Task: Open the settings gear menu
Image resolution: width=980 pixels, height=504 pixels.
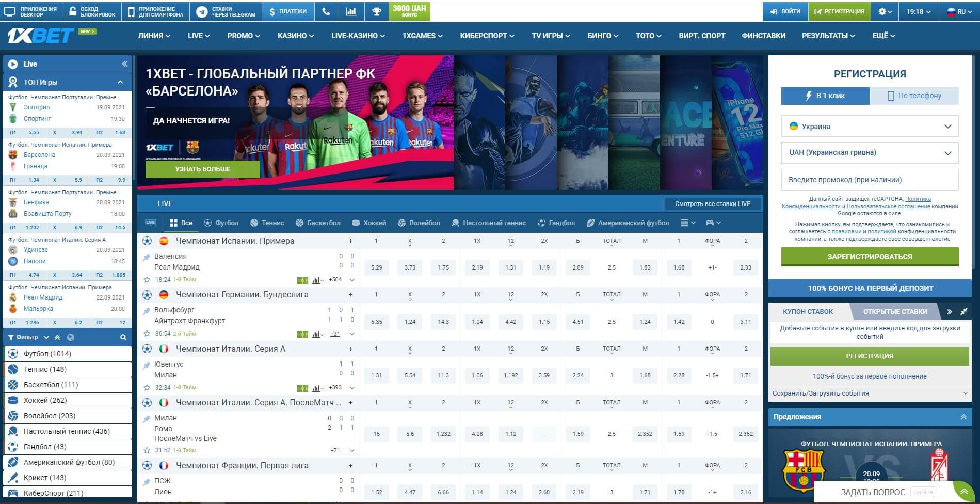Action: (885, 11)
